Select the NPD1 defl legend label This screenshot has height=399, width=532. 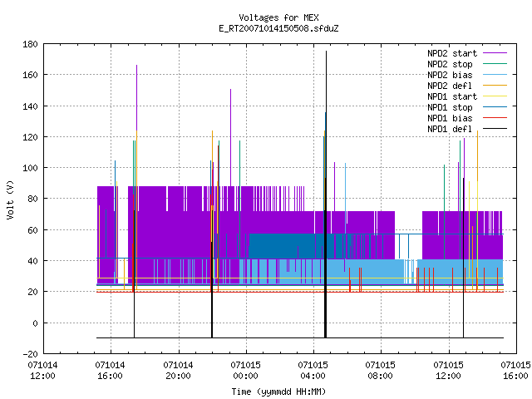pyautogui.click(x=450, y=130)
